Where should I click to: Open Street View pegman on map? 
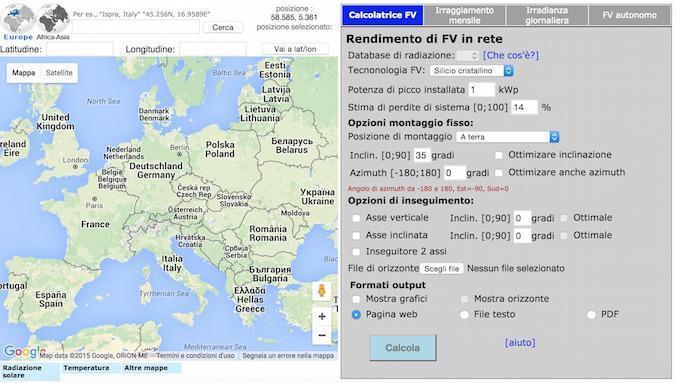coord(322,291)
